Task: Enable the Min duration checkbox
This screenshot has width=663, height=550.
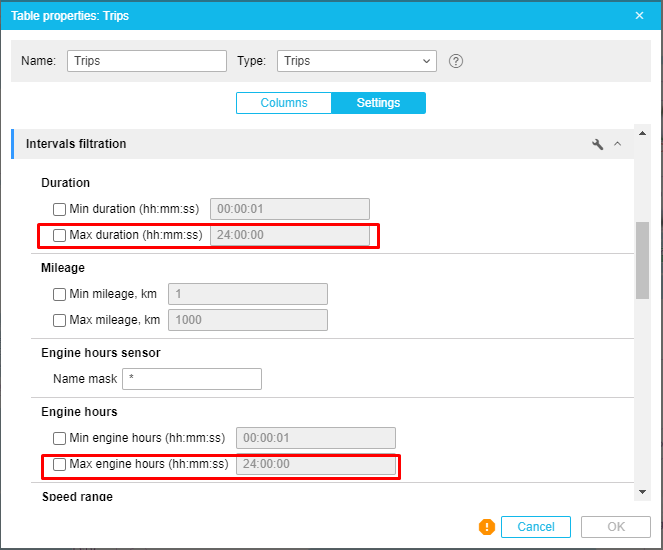Action: coord(59,209)
